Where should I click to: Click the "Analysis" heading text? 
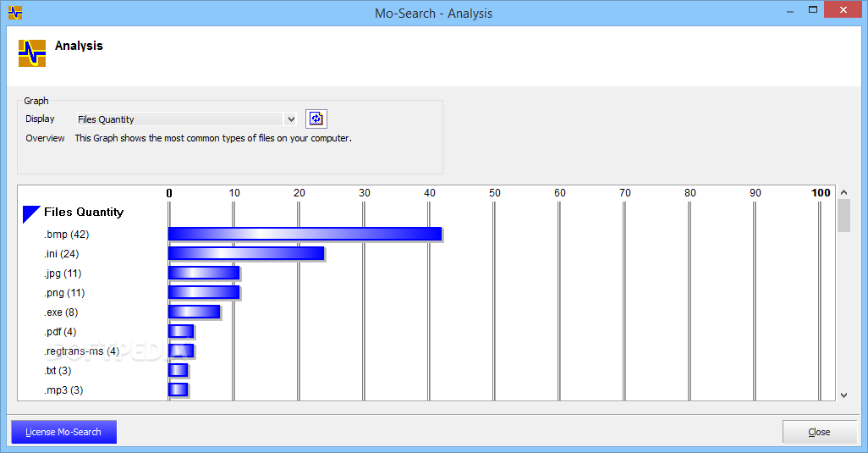[79, 46]
